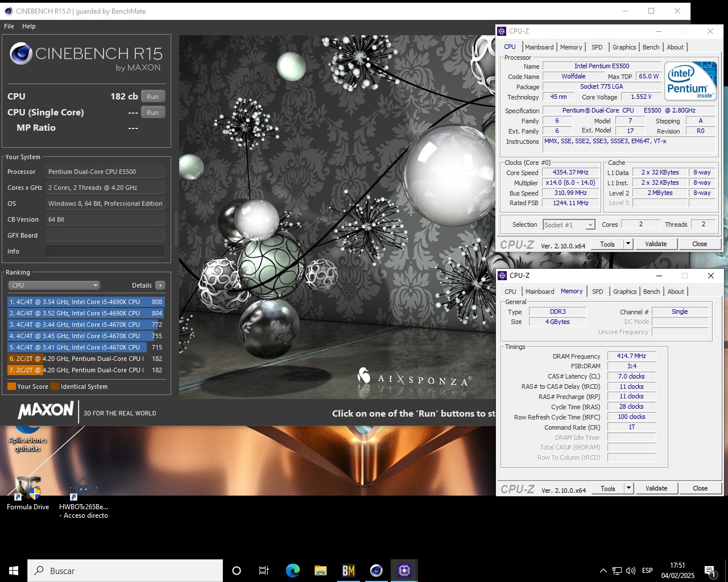
Task: Click Close button in upper CPU-Z window
Action: pos(700,244)
